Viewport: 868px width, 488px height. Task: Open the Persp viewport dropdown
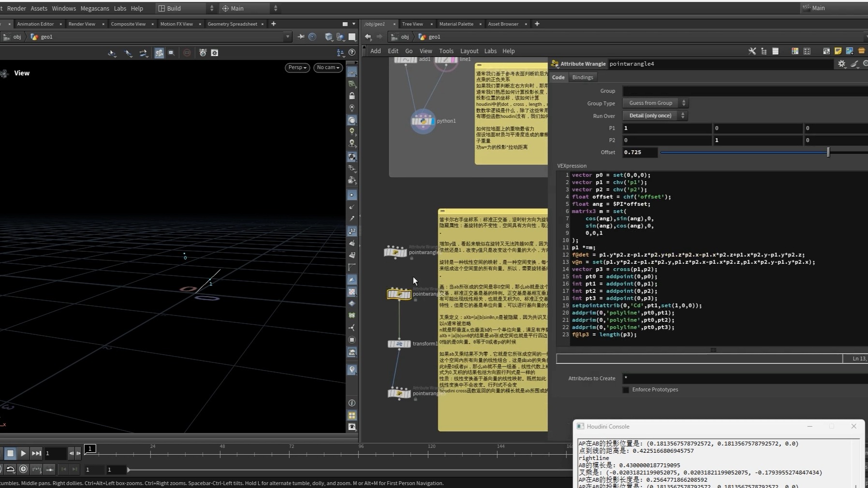tap(297, 68)
